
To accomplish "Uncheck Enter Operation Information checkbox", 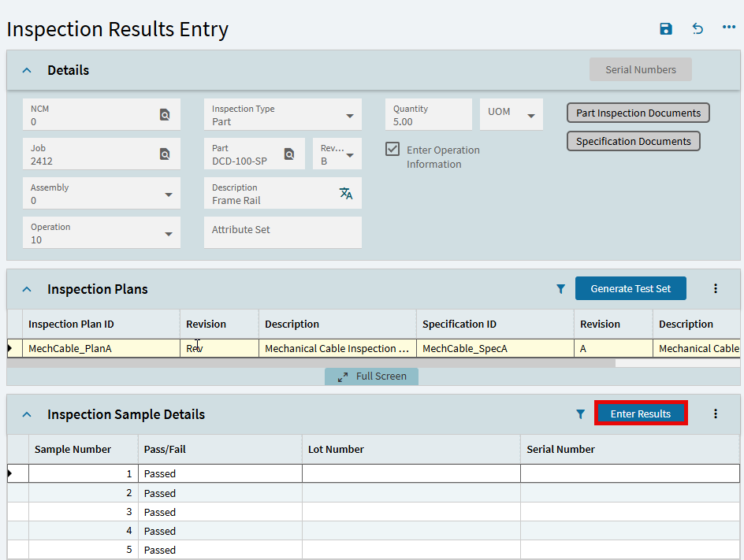I will coord(392,149).
